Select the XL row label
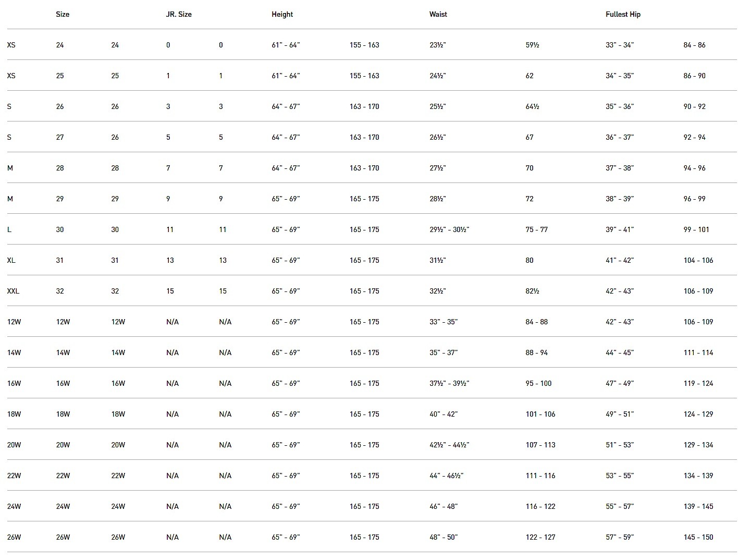 tap(11, 260)
